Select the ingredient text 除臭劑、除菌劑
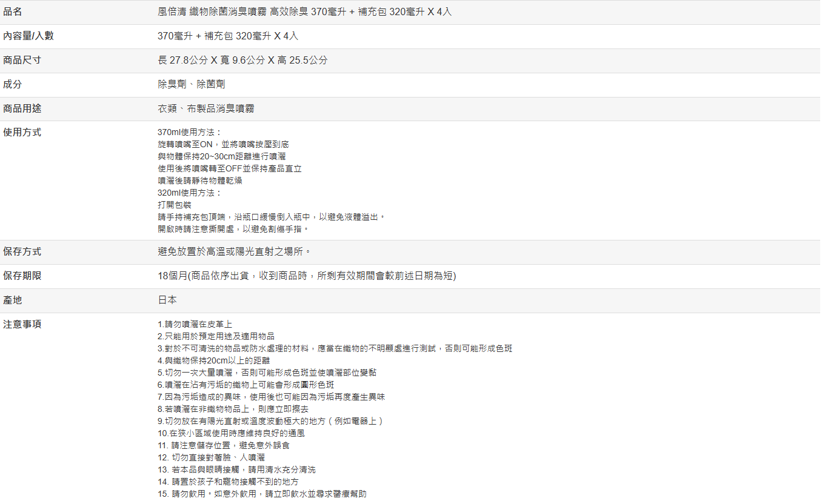 pos(191,84)
